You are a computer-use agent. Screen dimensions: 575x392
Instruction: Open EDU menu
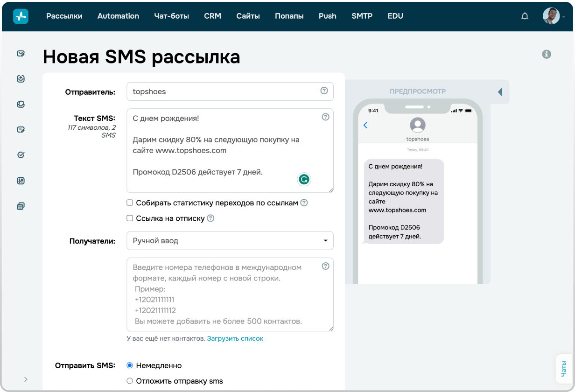pyautogui.click(x=395, y=16)
